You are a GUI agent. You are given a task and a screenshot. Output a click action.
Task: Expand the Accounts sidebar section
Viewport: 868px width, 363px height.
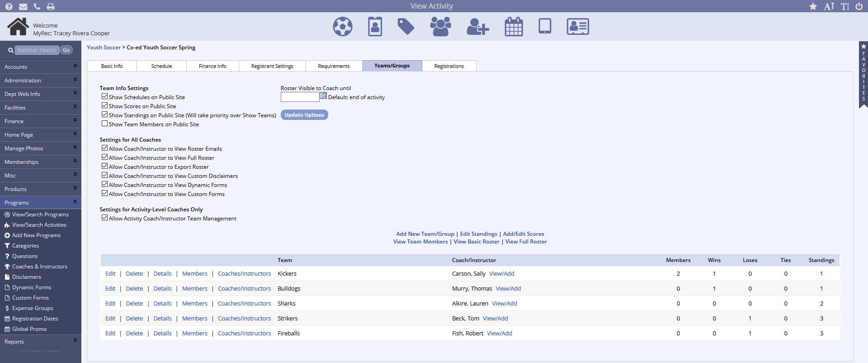(41, 67)
